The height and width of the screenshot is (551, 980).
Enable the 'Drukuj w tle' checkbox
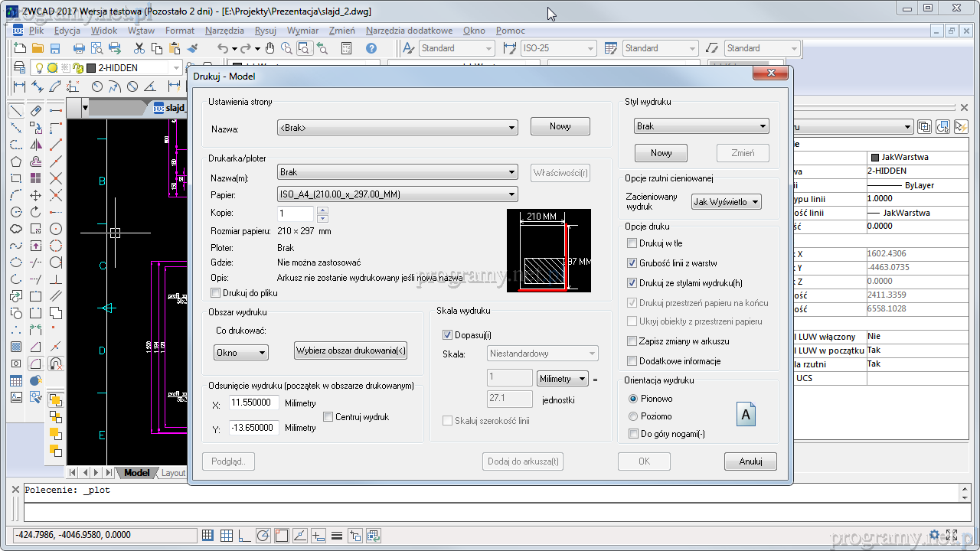coord(632,243)
